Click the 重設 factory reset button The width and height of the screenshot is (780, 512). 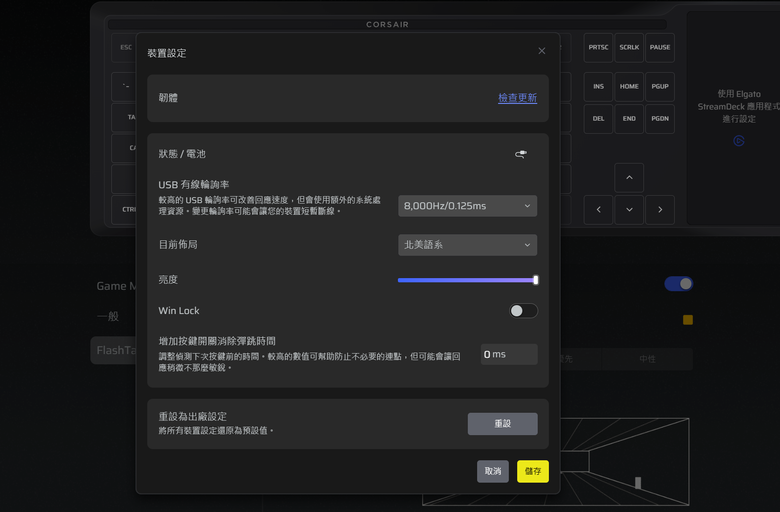[x=502, y=424]
